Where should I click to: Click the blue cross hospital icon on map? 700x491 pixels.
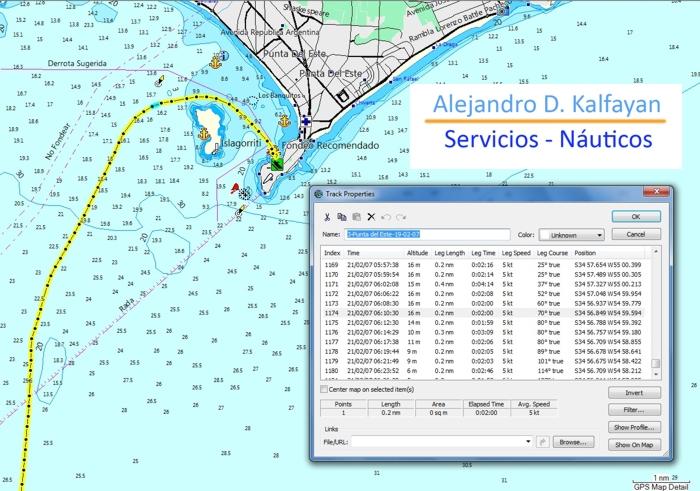point(306,121)
